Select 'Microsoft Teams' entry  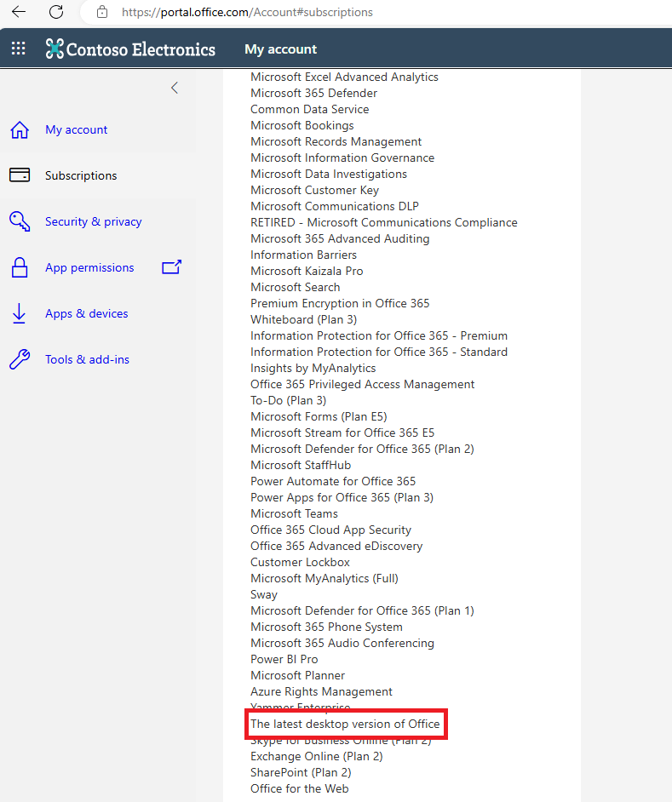coord(295,514)
